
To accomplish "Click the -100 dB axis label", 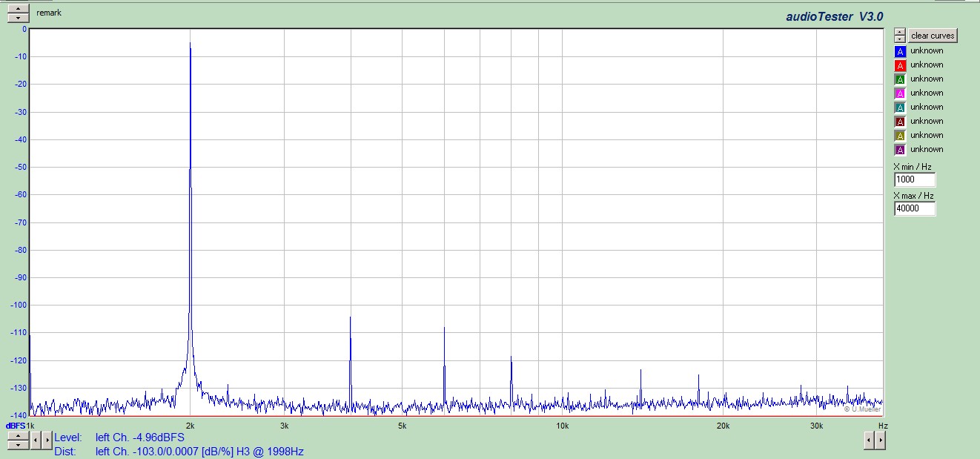I will click(18, 305).
